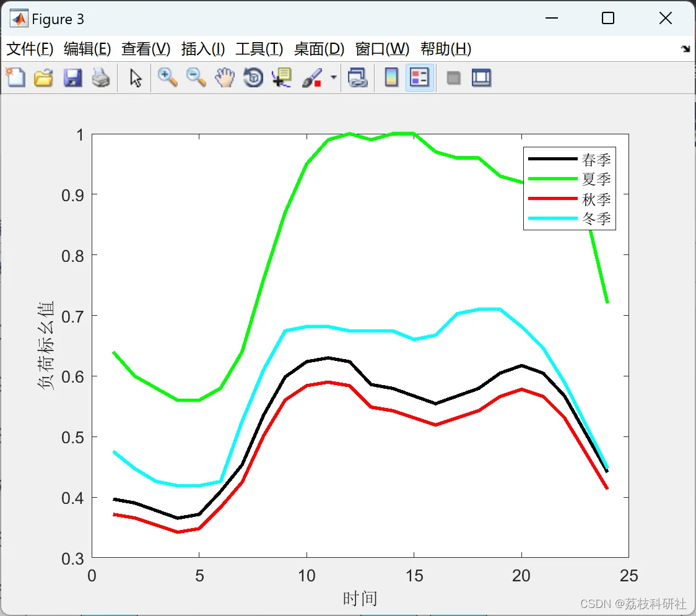Click the y-axis tick label 0.3
Viewport: 696px width, 616px height.
coord(72,559)
